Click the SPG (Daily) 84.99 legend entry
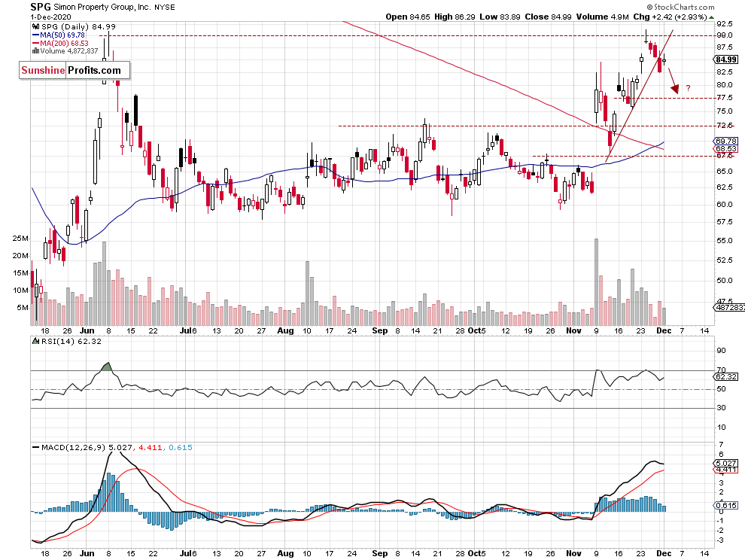 click(78, 26)
